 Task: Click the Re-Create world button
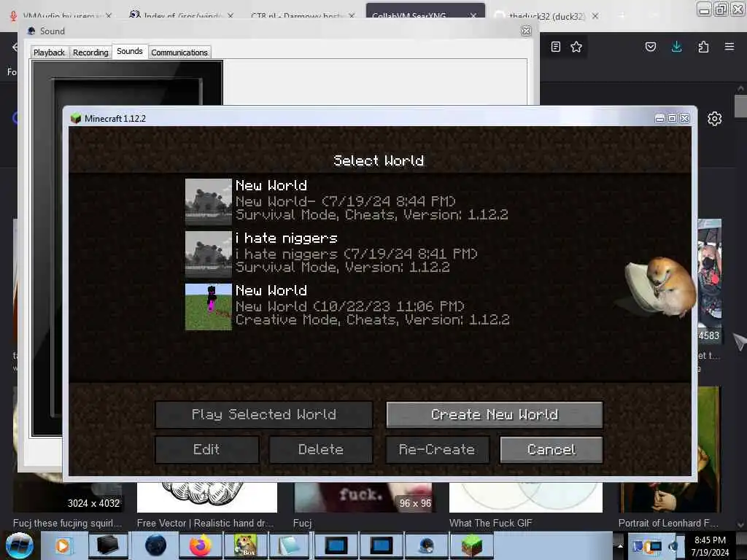pos(437,449)
